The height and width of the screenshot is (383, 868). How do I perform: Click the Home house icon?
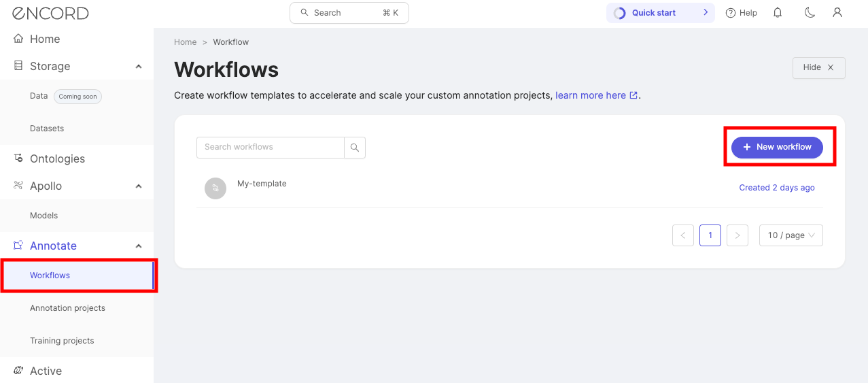18,39
